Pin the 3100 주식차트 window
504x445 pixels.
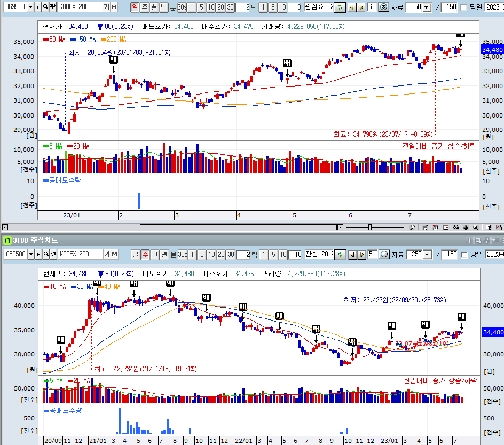pyautogui.click(x=486, y=240)
